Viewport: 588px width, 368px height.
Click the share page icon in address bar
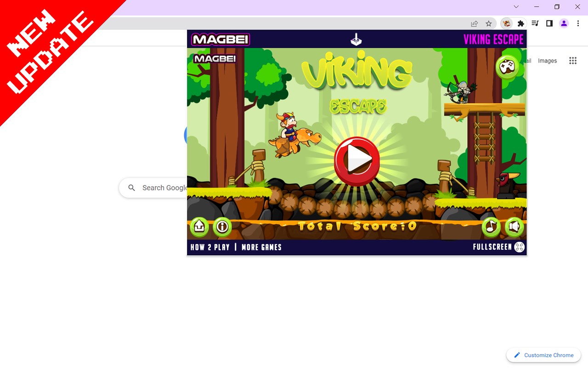tap(475, 23)
